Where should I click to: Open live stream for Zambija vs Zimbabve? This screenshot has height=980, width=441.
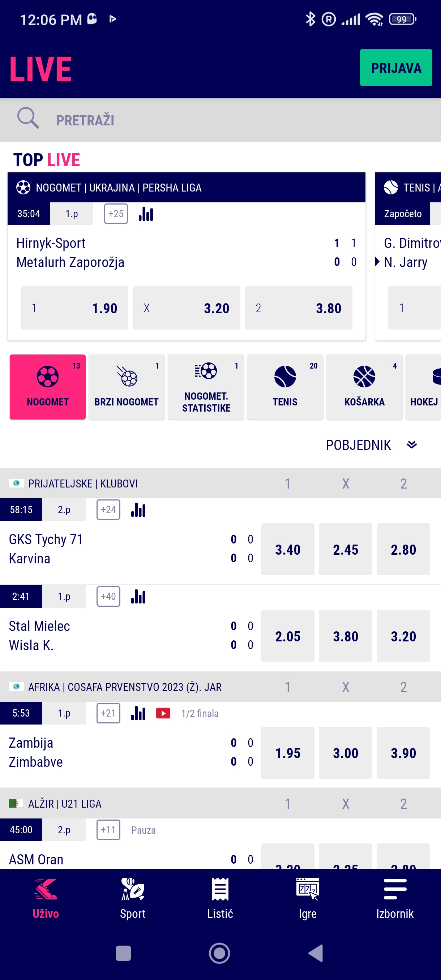point(163,713)
